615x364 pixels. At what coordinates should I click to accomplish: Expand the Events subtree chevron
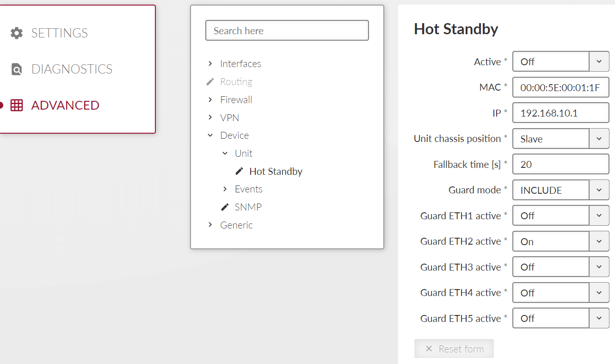pyautogui.click(x=225, y=189)
